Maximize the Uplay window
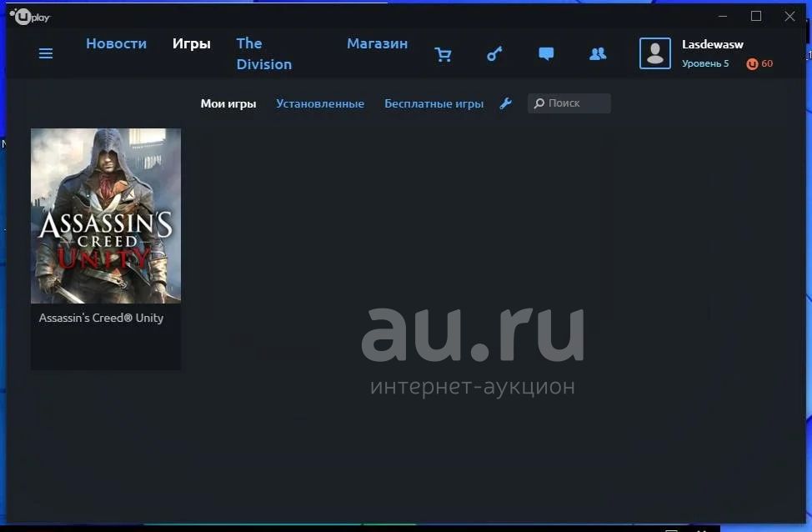 tap(756, 16)
